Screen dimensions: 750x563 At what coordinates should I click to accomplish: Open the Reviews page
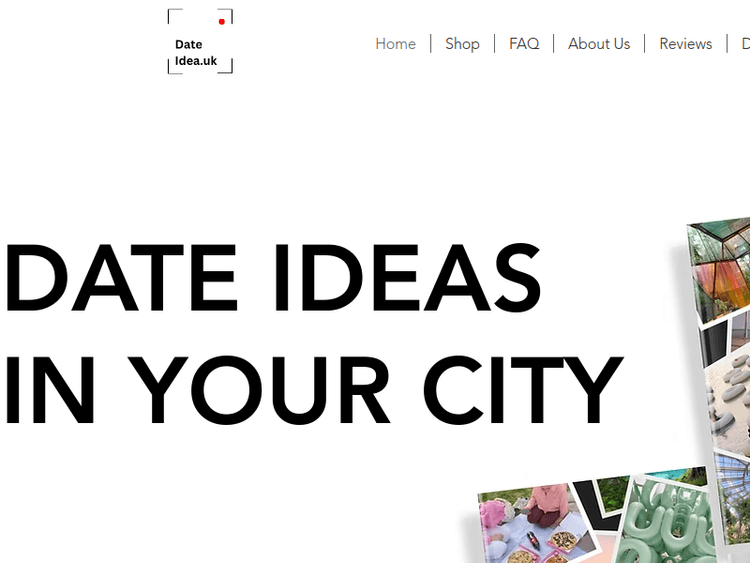coord(685,44)
